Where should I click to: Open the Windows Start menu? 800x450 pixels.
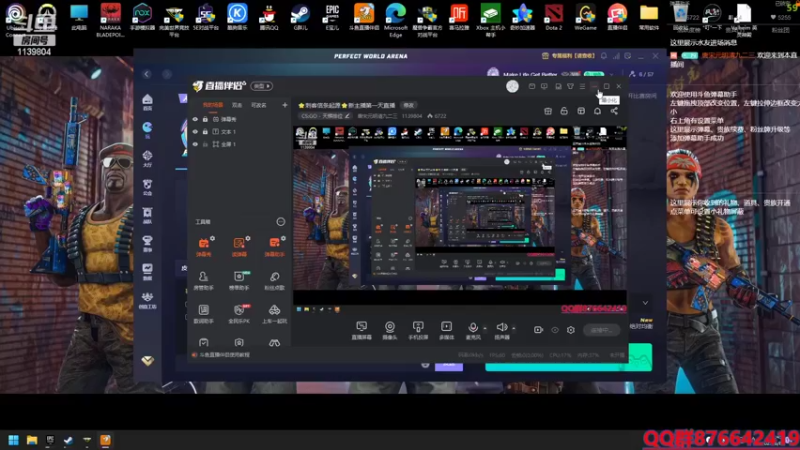tap(14, 440)
